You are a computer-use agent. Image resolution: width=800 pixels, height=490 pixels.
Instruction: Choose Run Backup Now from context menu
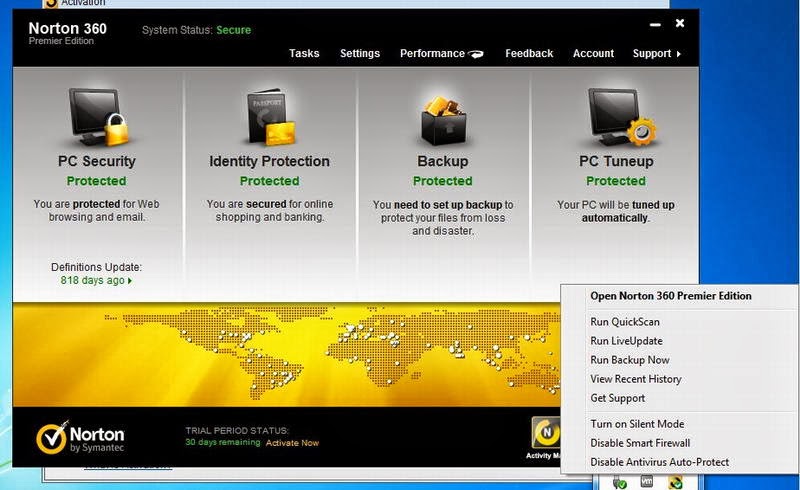[x=630, y=360]
